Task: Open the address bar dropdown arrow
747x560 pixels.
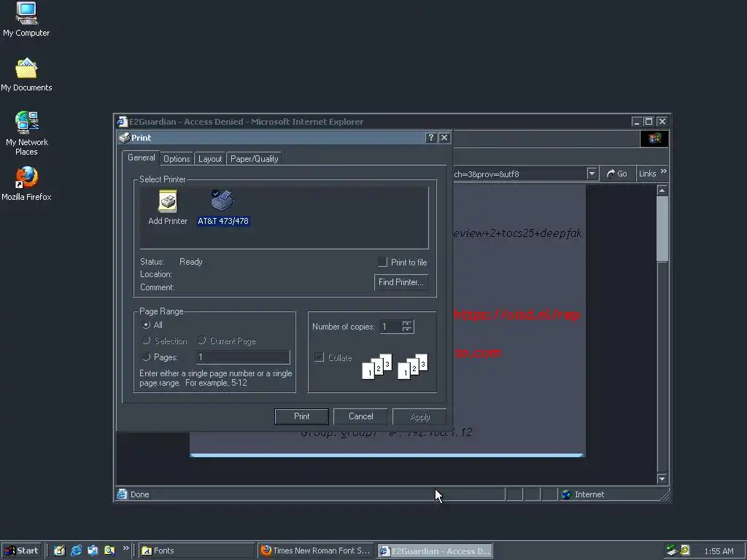Action: pos(592,174)
